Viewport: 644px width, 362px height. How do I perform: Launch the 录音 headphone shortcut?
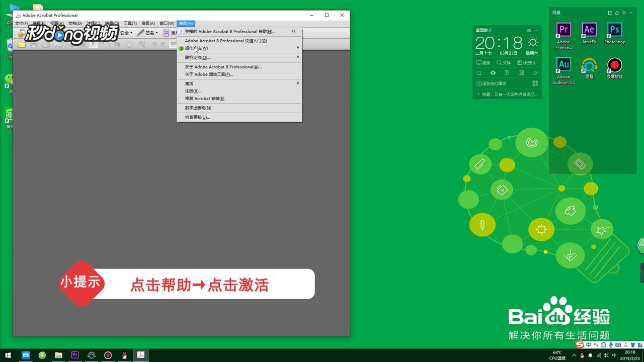[x=589, y=68]
